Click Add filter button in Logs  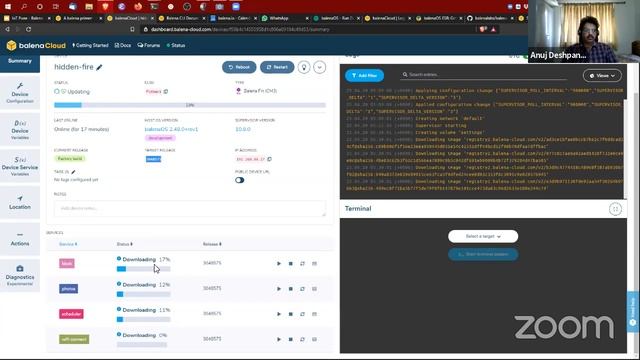pos(364,76)
